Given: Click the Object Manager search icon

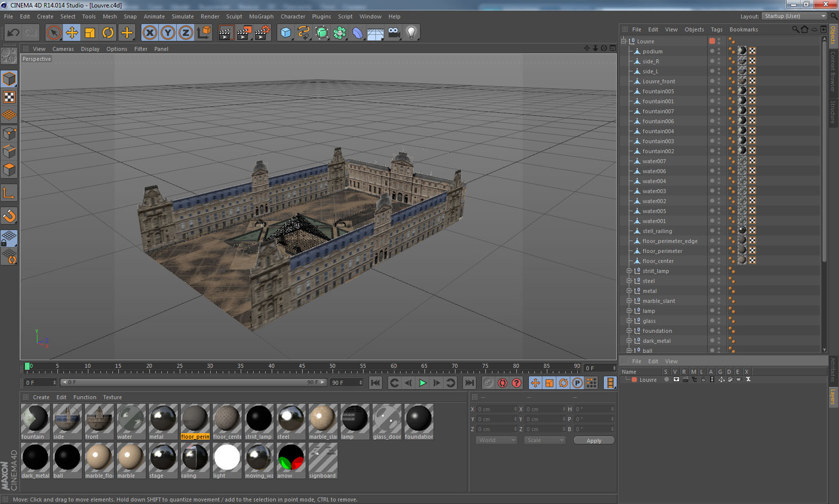Looking at the screenshot, I should 796,29.
